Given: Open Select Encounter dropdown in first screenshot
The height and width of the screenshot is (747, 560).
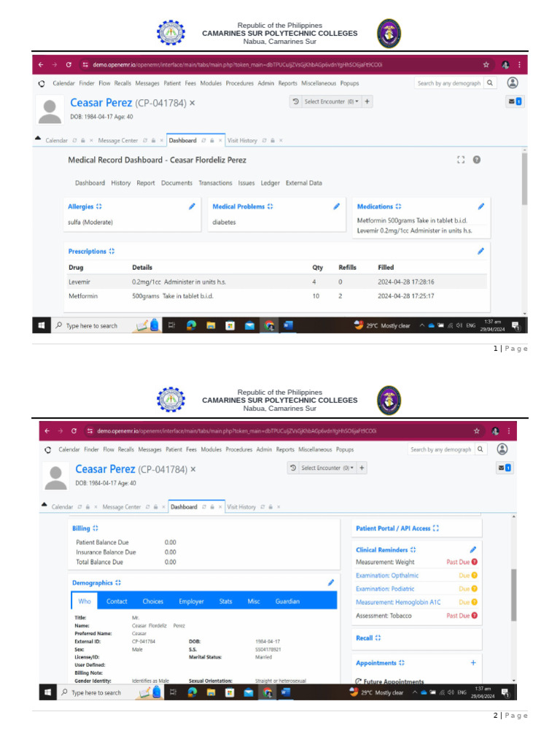Looking at the screenshot, I should tap(332, 101).
